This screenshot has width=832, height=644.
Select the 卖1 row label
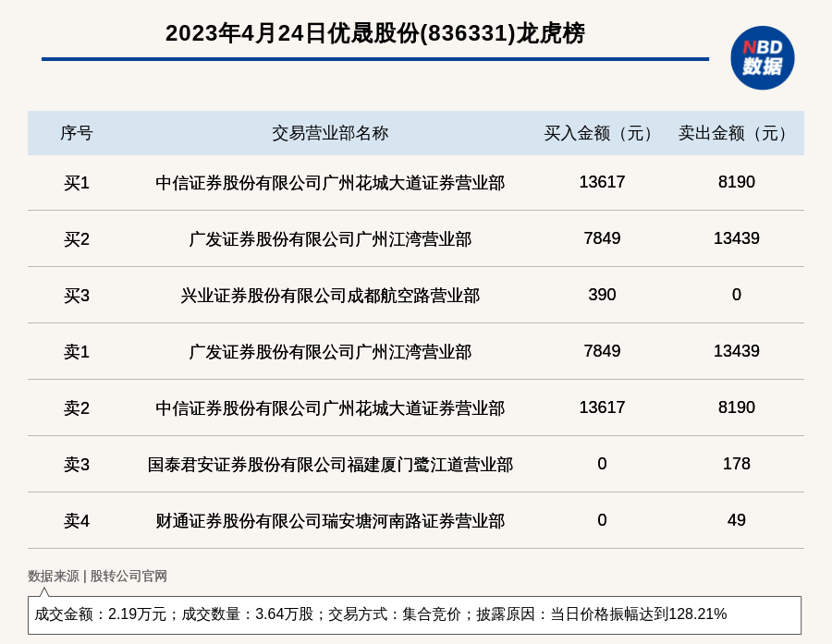(x=77, y=352)
